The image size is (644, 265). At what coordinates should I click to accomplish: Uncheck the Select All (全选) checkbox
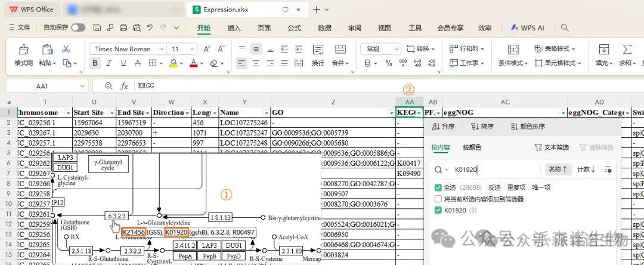point(438,187)
